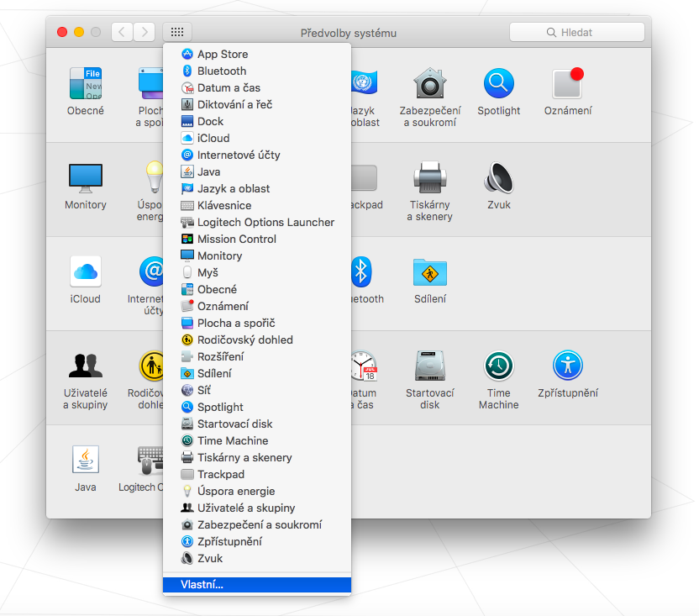
Task: Choose Uživatelé a skupiny menu entry
Action: tap(257, 508)
